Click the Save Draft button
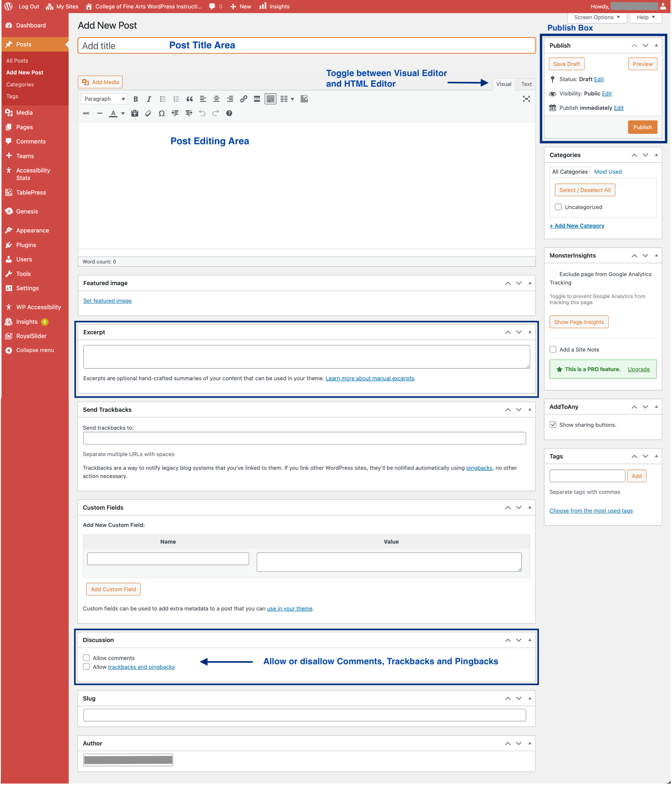 [x=566, y=64]
